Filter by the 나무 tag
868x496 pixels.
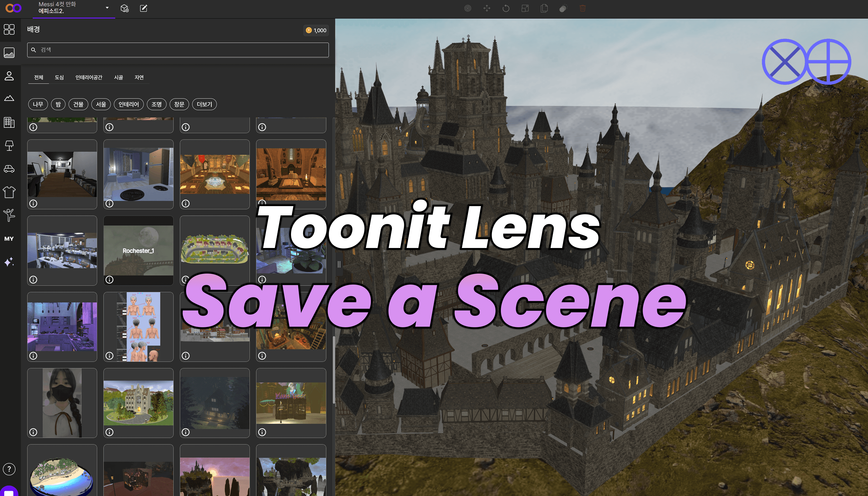click(x=38, y=104)
